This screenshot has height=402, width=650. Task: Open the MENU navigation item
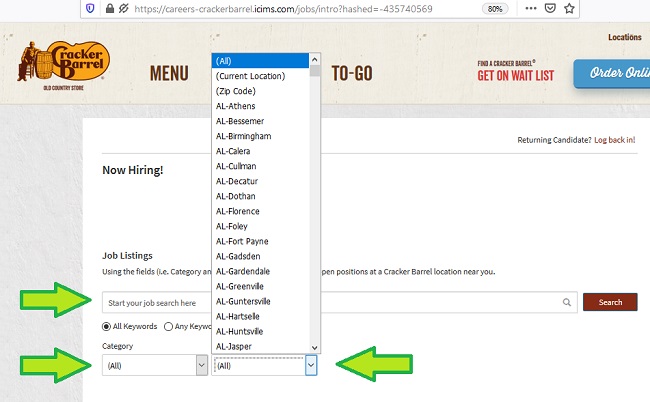(x=169, y=73)
